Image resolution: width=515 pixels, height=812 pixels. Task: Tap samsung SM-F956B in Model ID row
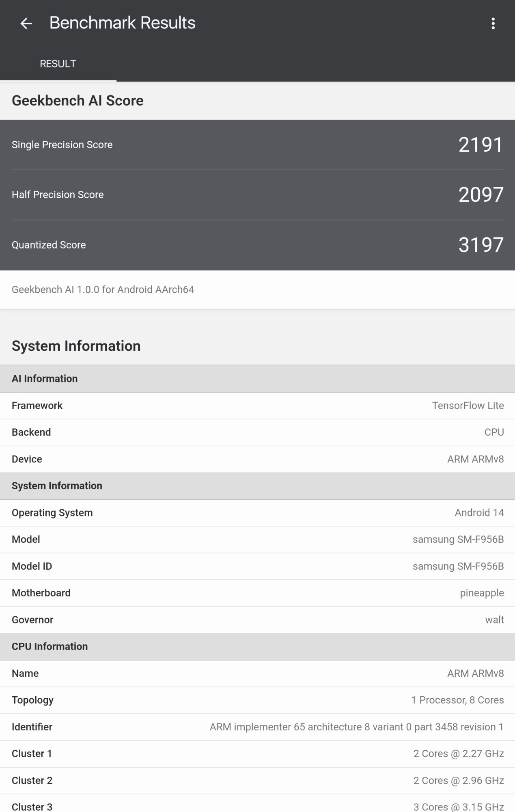[458, 566]
